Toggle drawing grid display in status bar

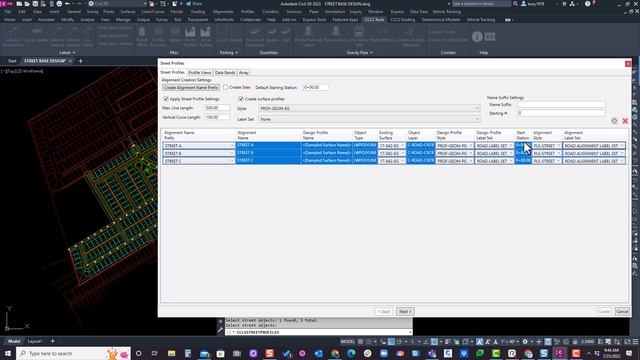(x=360, y=342)
